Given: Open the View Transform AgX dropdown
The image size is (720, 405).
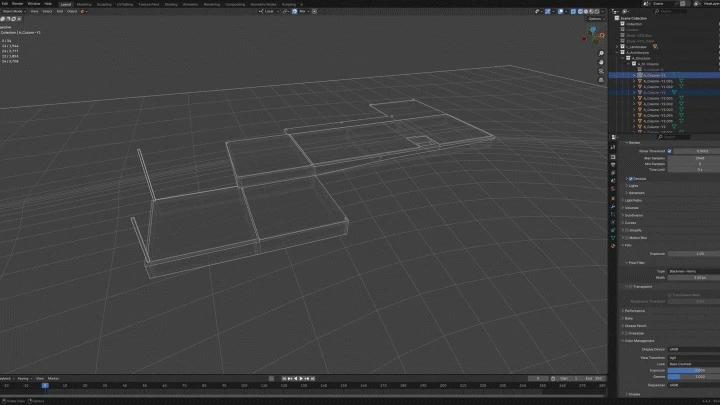Looking at the screenshot, I should coord(694,358).
